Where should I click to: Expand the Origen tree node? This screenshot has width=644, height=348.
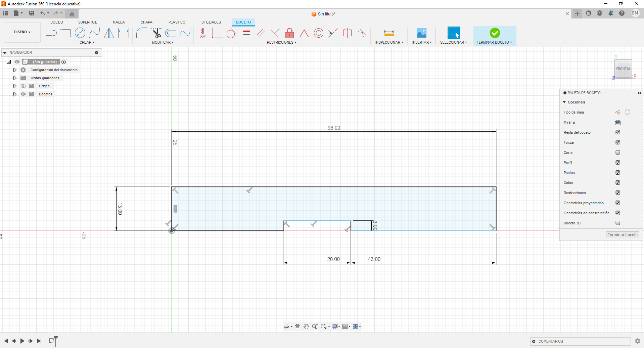tap(15, 86)
